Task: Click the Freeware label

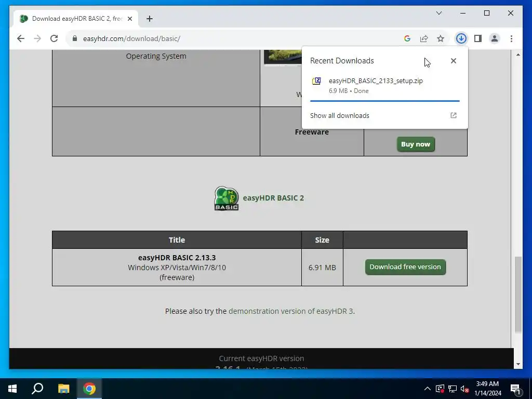Action: 312,132
